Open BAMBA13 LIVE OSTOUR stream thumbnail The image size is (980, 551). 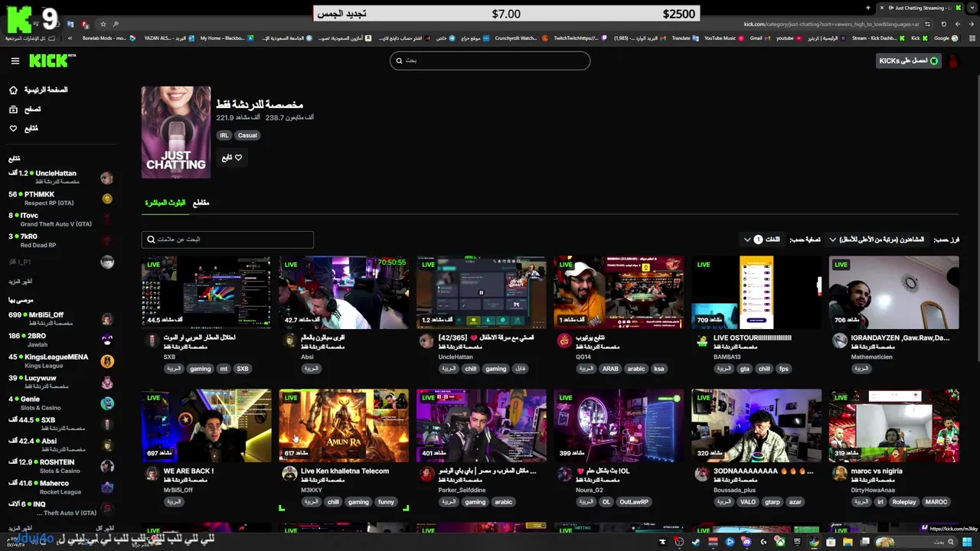point(756,292)
